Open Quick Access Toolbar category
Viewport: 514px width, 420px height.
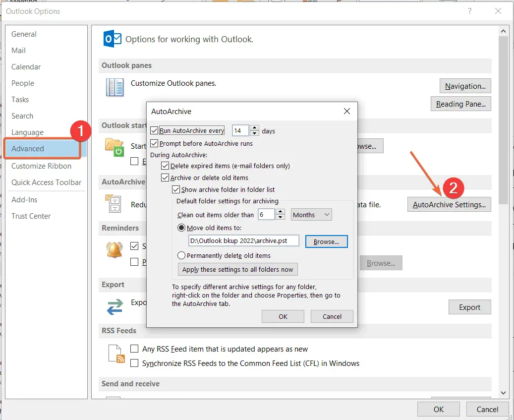[46, 182]
